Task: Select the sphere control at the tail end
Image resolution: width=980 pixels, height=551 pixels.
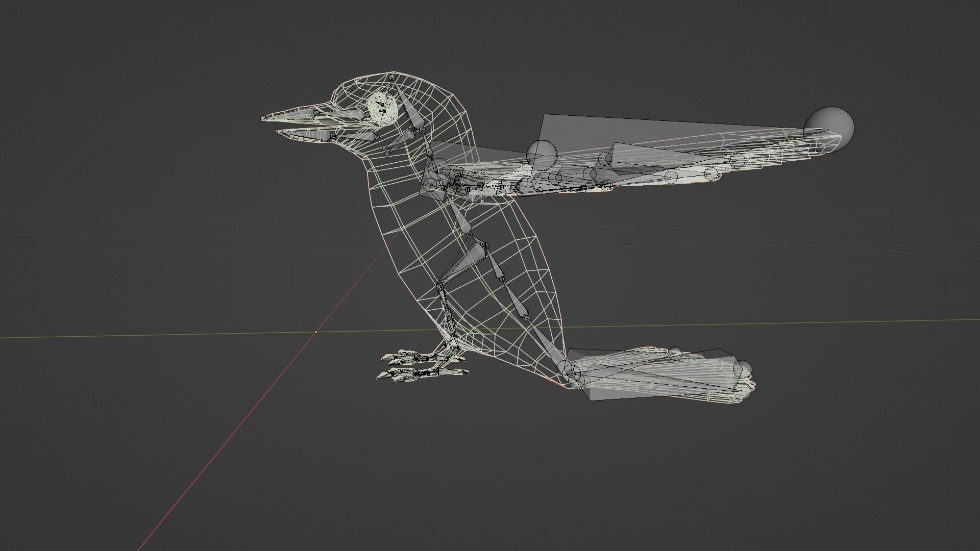Action: tap(743, 370)
